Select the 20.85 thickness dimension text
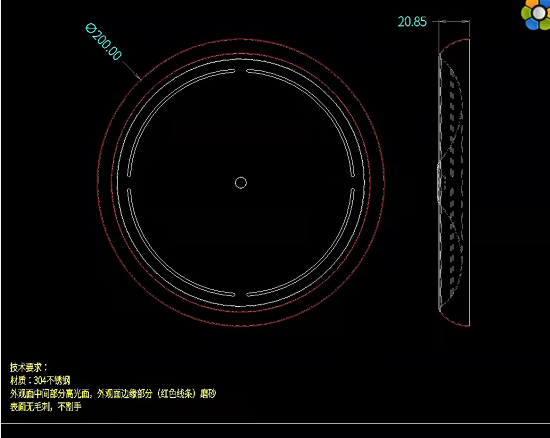Image resolution: width=550 pixels, height=438 pixels. 412,22
